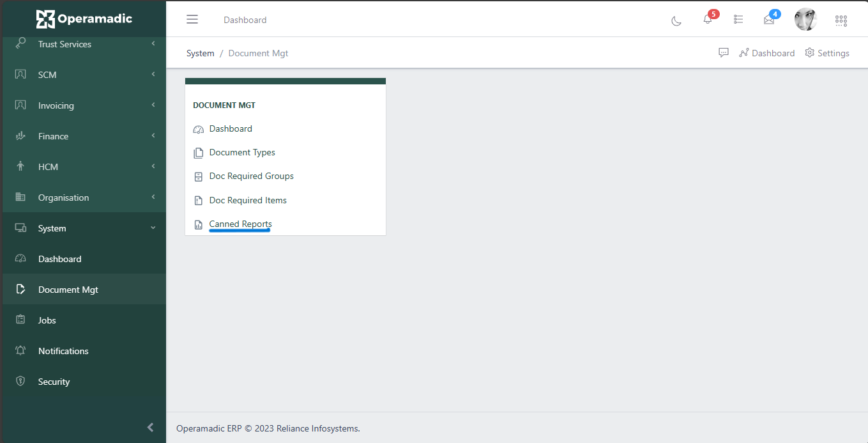The width and height of the screenshot is (868, 443).
Task: Click the Document Mgt breadcrumb text
Action: coord(258,53)
